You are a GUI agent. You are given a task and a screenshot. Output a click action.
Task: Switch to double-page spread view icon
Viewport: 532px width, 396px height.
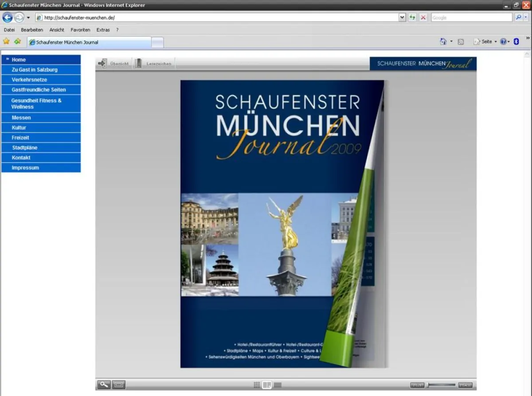(x=266, y=384)
